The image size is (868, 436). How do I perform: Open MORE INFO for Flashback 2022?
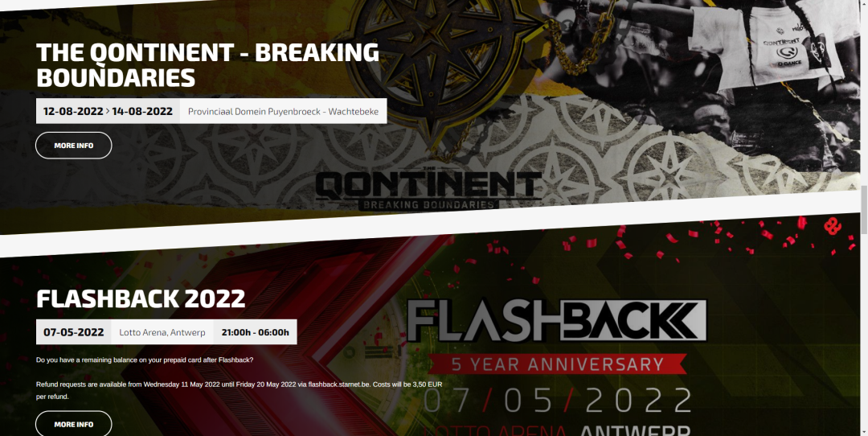tap(74, 424)
